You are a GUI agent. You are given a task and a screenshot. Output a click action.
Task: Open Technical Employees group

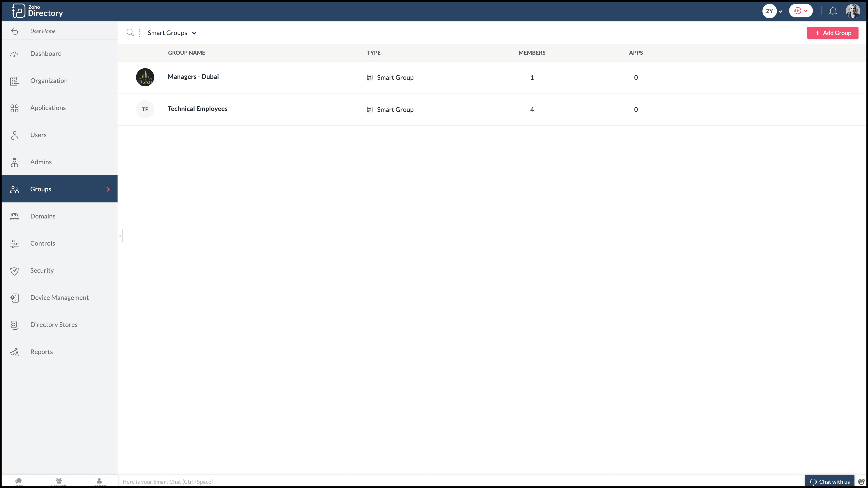click(198, 109)
